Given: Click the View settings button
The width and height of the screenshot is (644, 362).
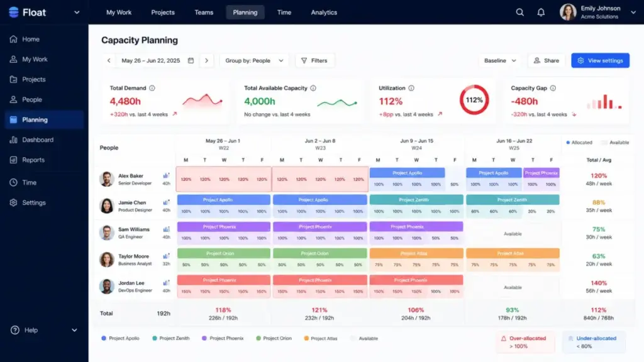Looking at the screenshot, I should click(600, 60).
